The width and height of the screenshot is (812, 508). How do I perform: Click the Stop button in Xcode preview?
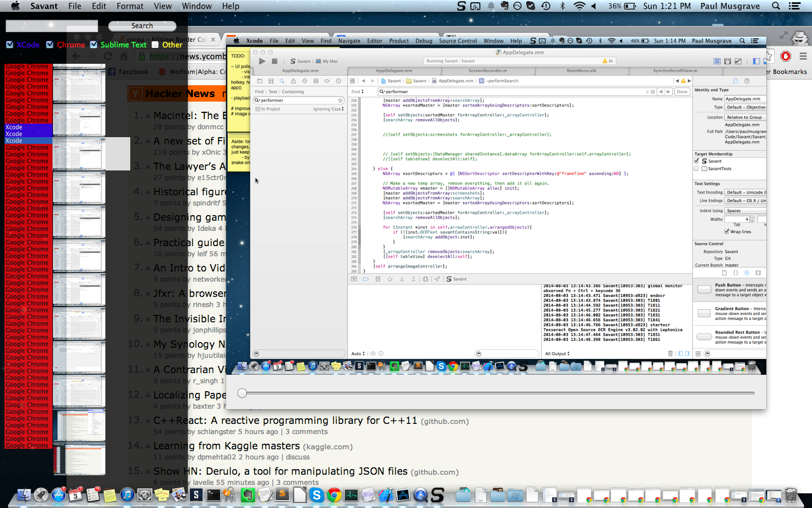275,61
